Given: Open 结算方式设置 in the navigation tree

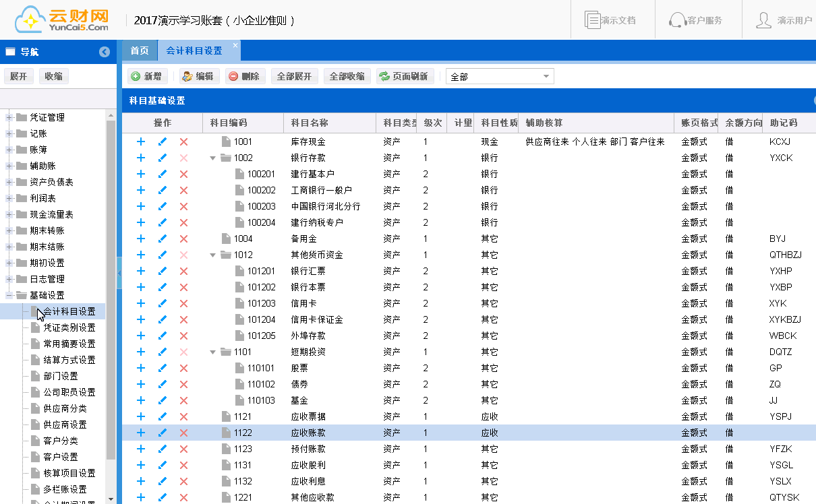Looking at the screenshot, I should (x=69, y=360).
